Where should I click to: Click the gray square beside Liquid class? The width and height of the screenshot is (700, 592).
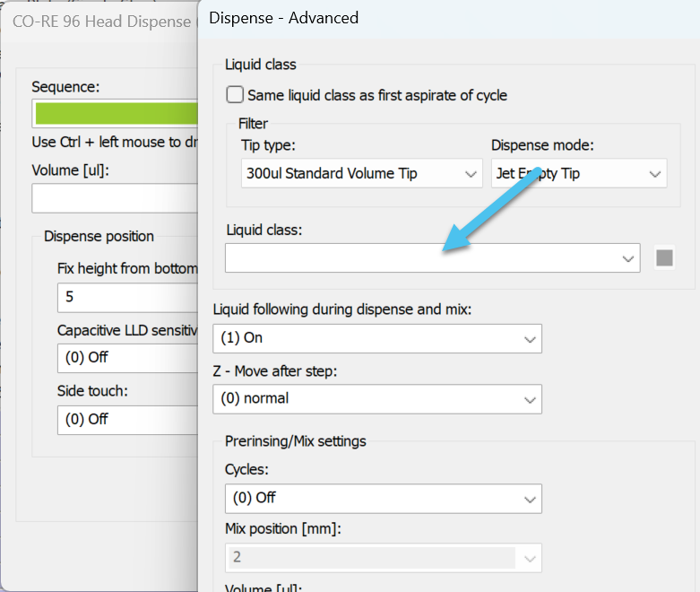tap(664, 258)
